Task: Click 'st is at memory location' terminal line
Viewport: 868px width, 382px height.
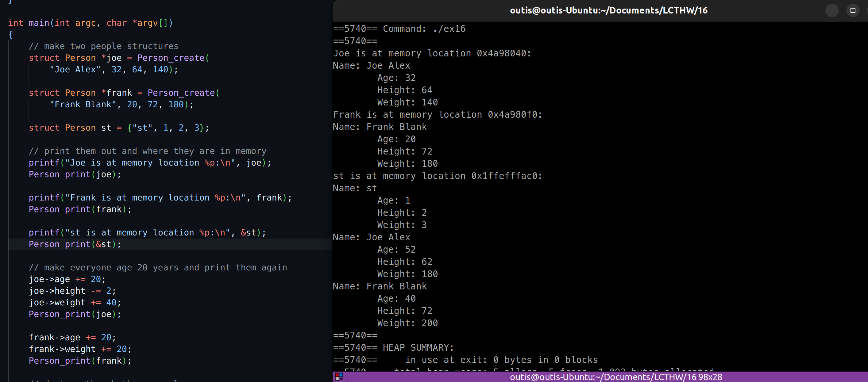Action: (437, 176)
